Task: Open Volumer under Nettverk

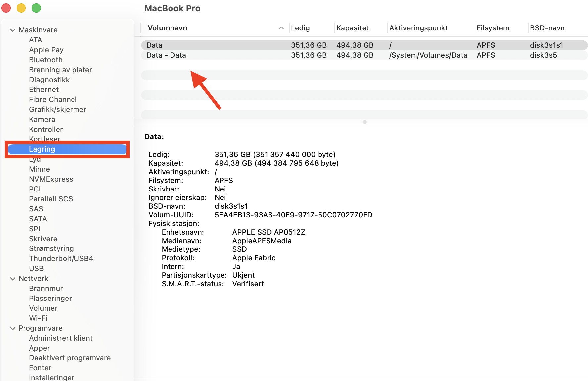Action: click(x=43, y=308)
